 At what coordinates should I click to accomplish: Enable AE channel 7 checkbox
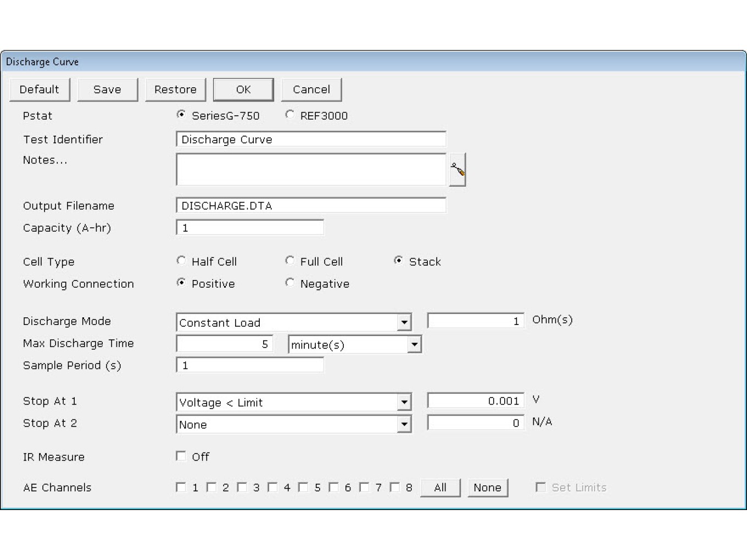click(x=364, y=487)
